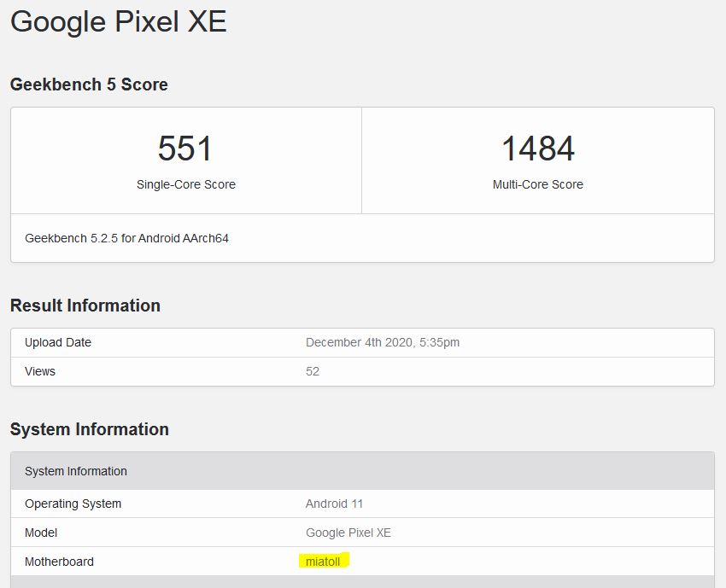Click the Single-Core Score value 551
Image resolution: width=726 pixels, height=588 pixels.
click(x=185, y=148)
